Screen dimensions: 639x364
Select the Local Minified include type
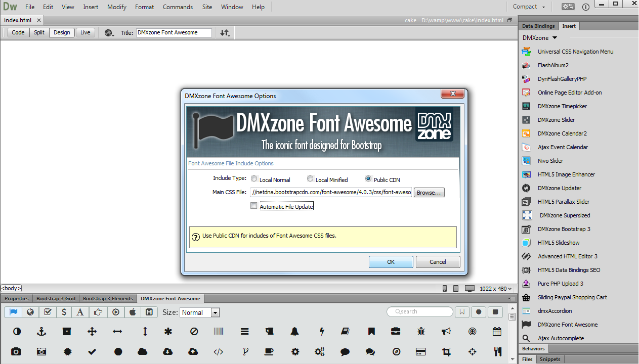(310, 179)
